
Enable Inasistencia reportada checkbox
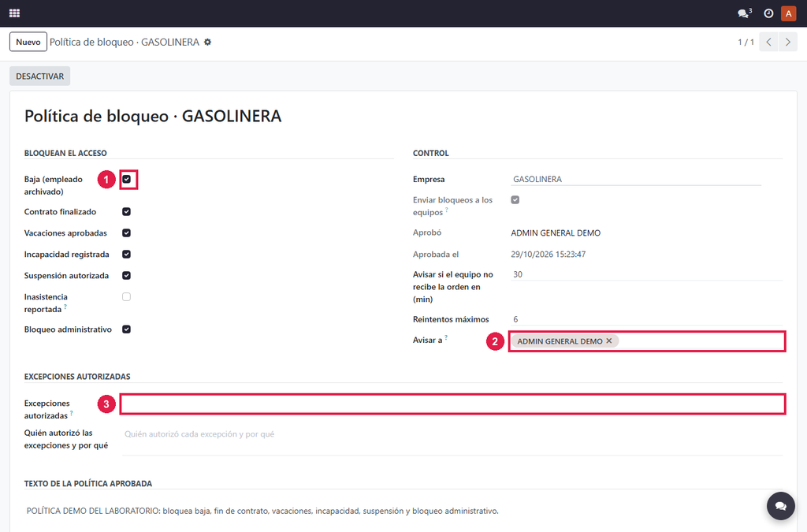coord(127,297)
